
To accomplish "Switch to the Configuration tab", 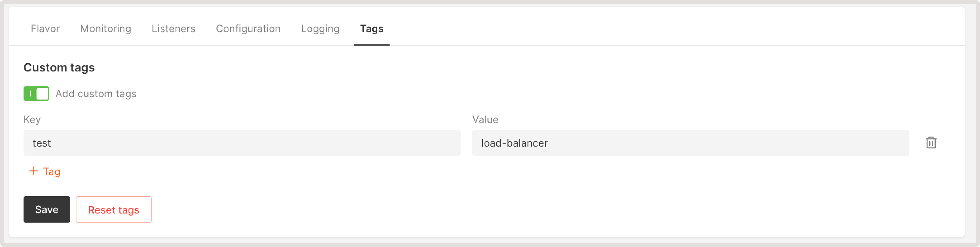I will [x=248, y=28].
